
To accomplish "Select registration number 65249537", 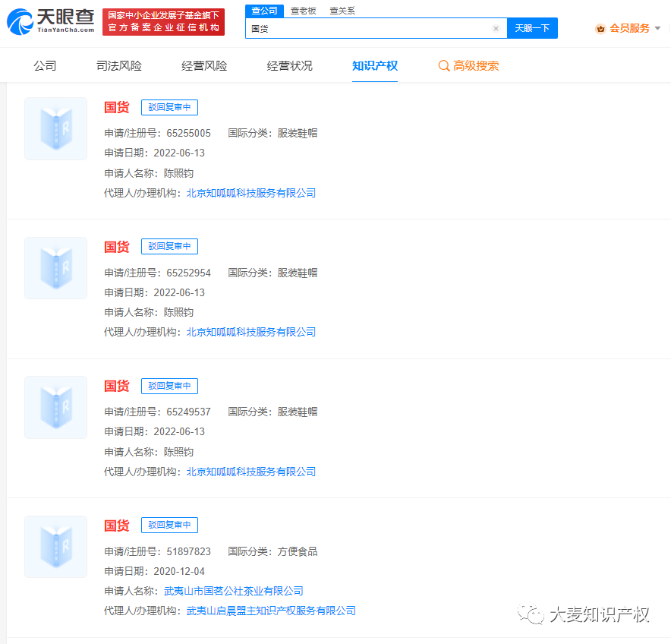I will [189, 412].
